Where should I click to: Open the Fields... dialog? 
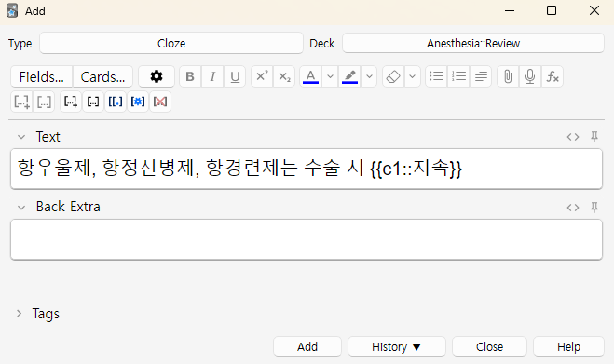[42, 76]
